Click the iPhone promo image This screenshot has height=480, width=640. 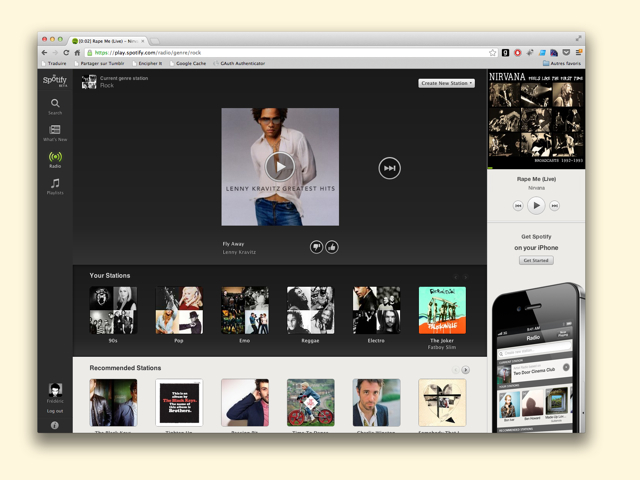[x=538, y=357]
